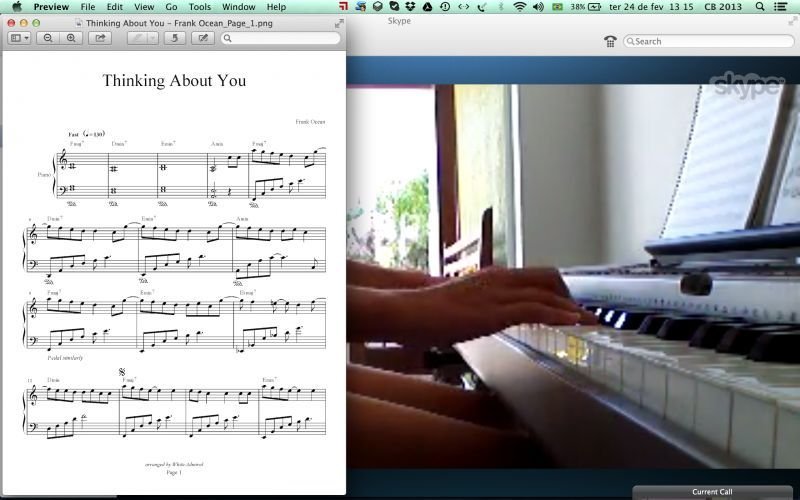The width and height of the screenshot is (800, 500).
Task: Open the Apple menu
Action: [16, 7]
